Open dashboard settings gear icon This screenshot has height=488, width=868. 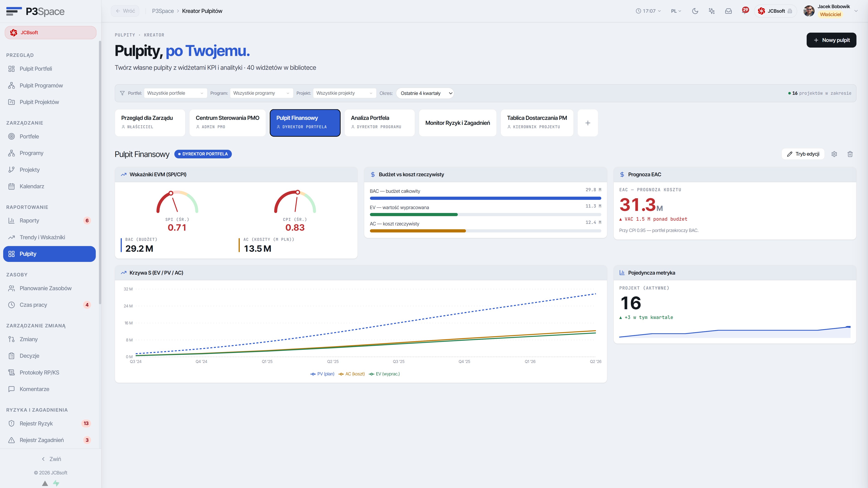834,154
